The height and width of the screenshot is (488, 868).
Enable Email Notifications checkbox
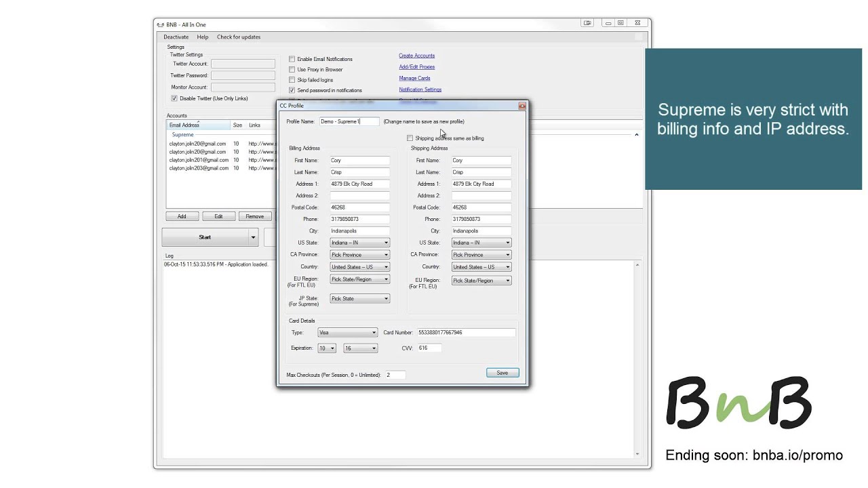point(292,59)
